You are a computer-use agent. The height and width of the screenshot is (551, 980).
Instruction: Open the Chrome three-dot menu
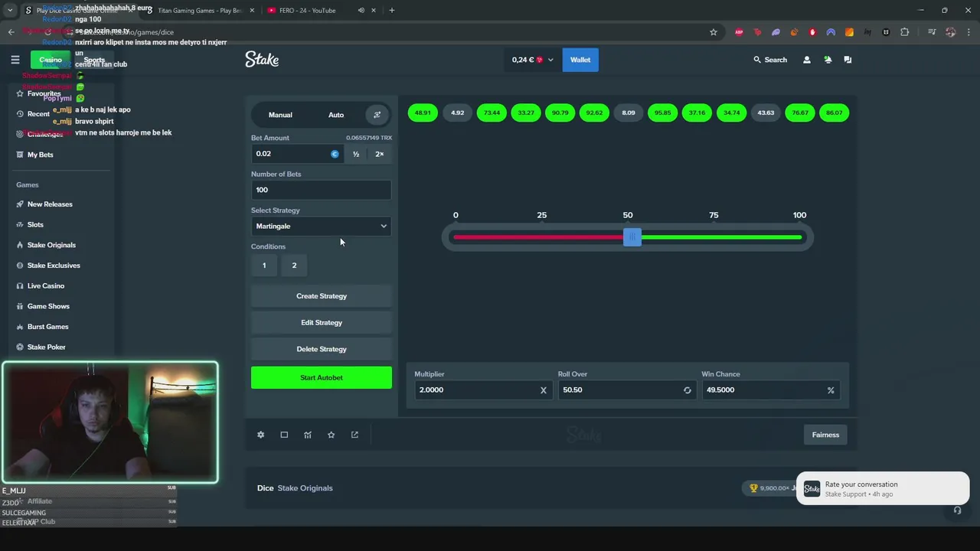pos(969,32)
